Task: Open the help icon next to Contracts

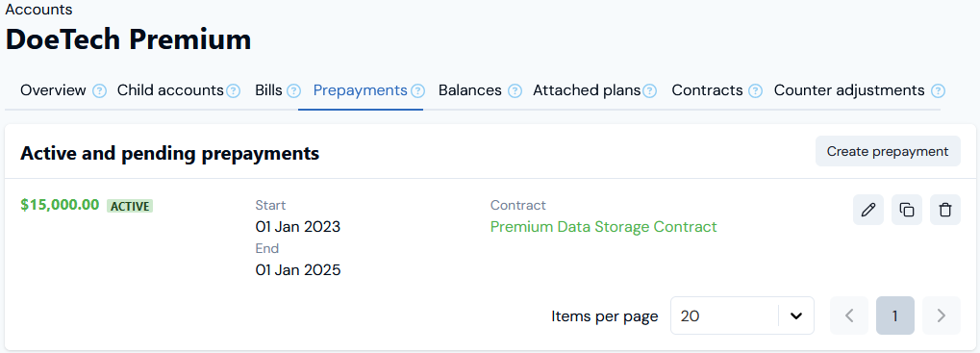Action: (x=755, y=91)
